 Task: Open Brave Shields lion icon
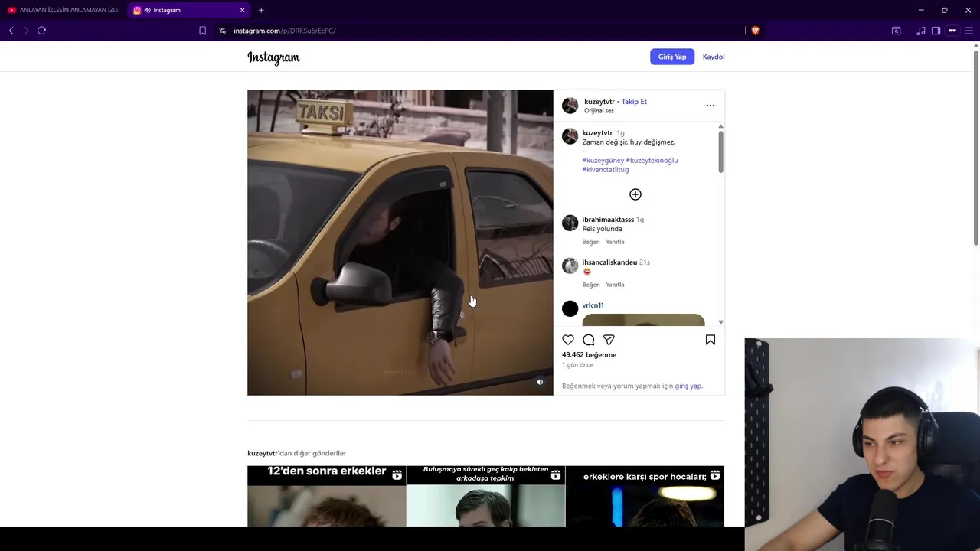[x=755, y=31]
